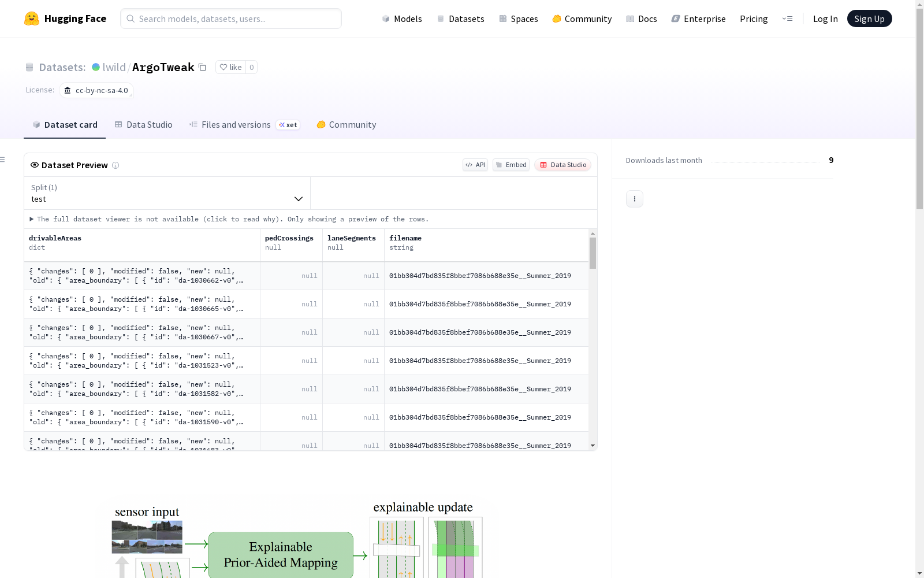Open Models in the top navigation
This screenshot has height=578, width=924.
pos(402,18)
